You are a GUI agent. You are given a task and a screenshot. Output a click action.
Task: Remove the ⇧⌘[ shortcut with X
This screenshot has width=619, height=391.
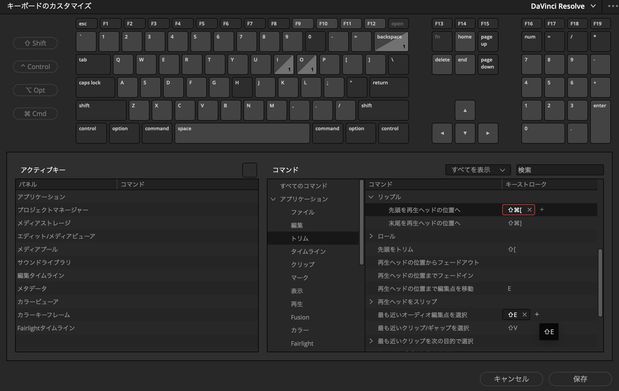[529, 210]
